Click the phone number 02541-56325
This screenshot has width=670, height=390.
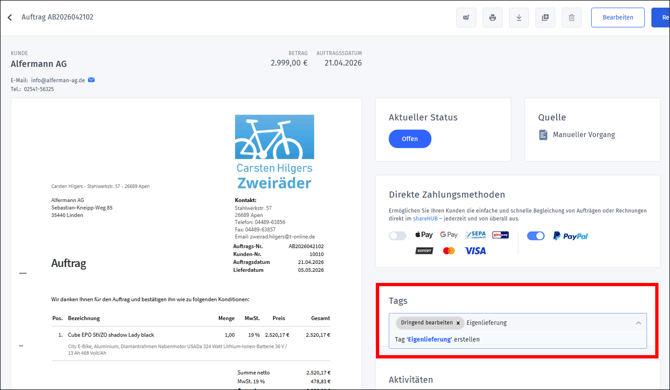(x=39, y=89)
